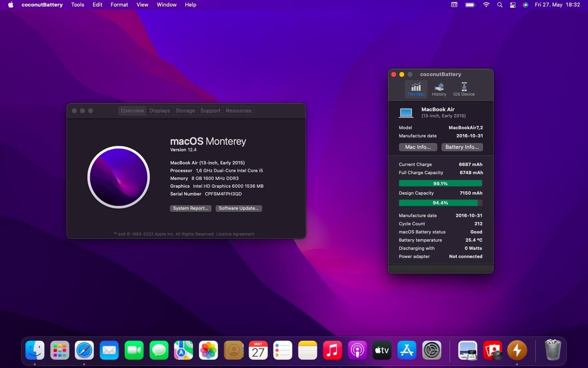
Task: Switch to the Storage tab
Action: [185, 110]
